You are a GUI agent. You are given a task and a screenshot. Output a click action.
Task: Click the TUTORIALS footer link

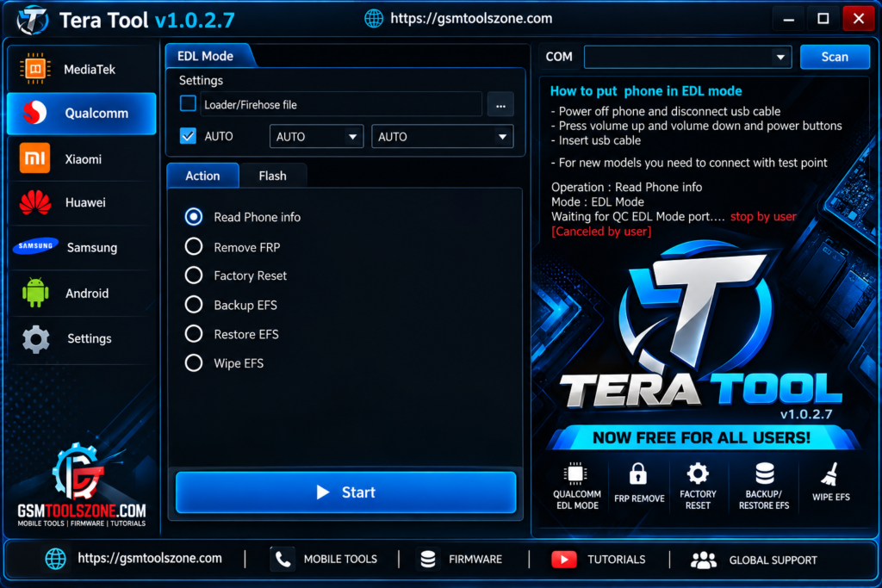tap(617, 560)
